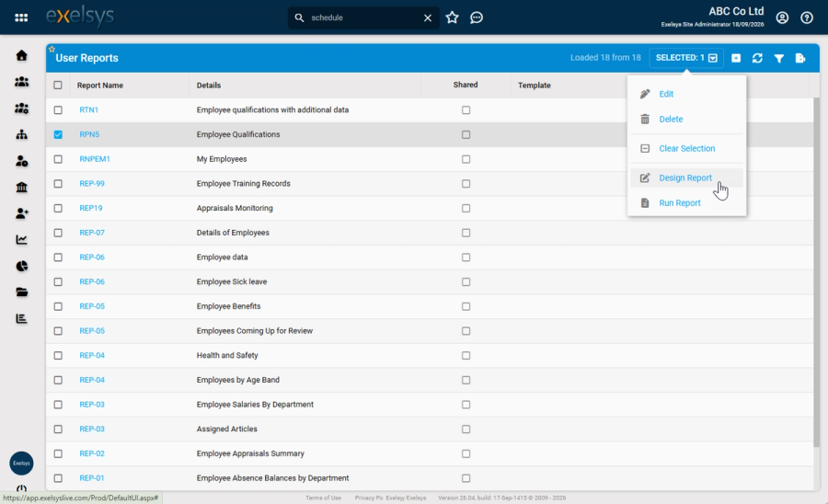Open the employees group sidebar icon

click(x=22, y=82)
